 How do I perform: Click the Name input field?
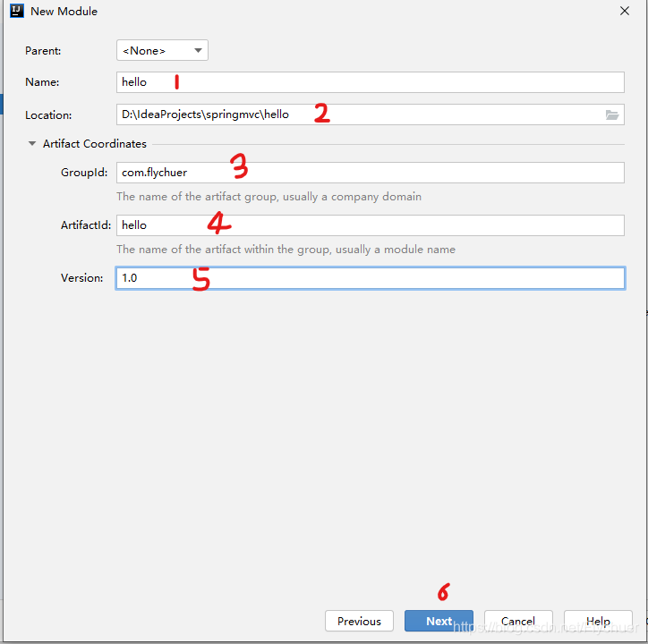pos(370,82)
